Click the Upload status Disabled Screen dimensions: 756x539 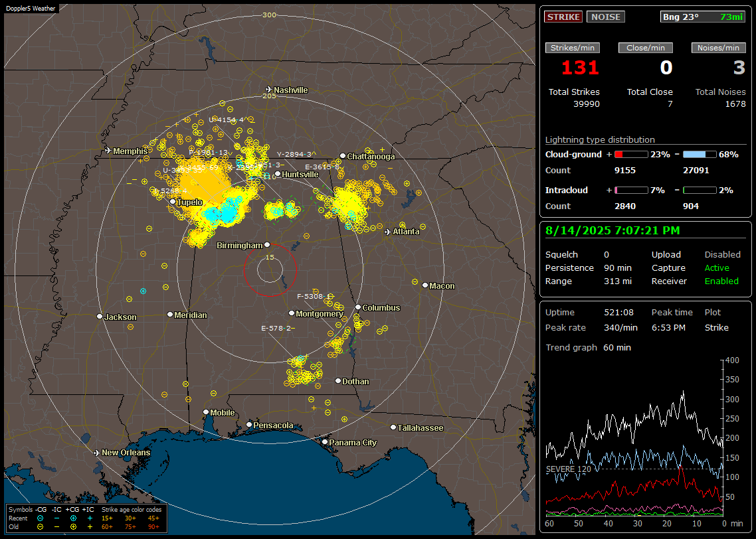tap(722, 255)
